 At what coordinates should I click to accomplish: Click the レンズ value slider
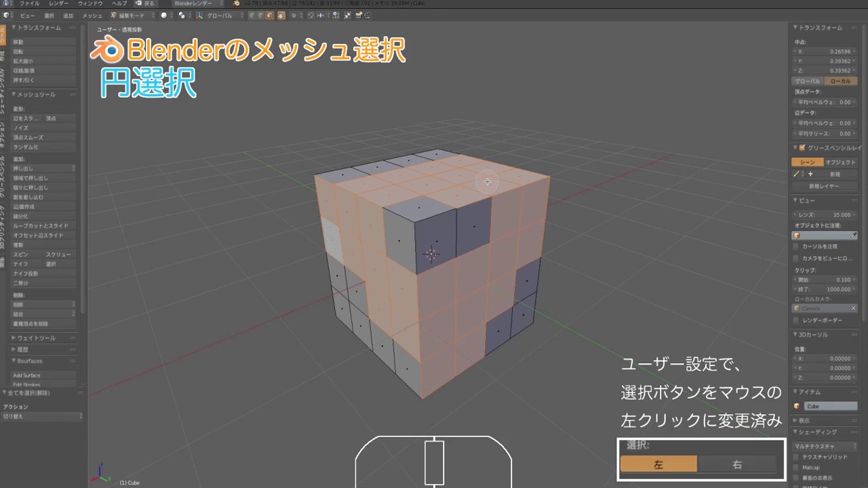(825, 215)
